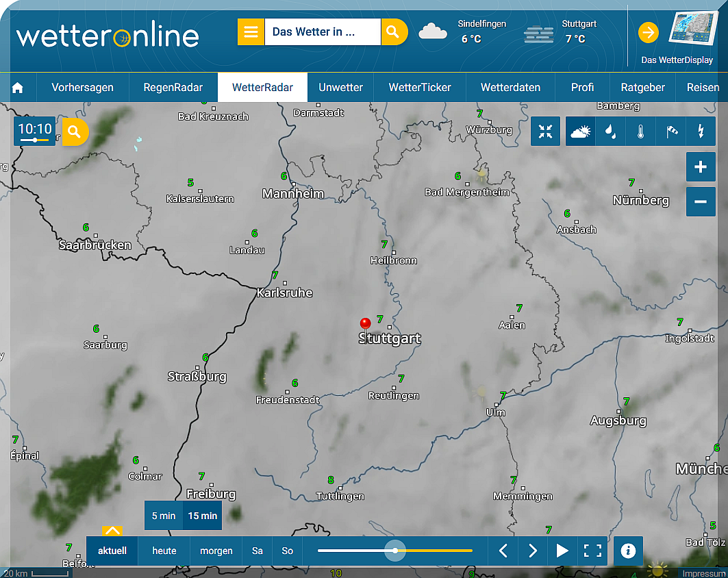Enable the precipitation drops layer

610,131
